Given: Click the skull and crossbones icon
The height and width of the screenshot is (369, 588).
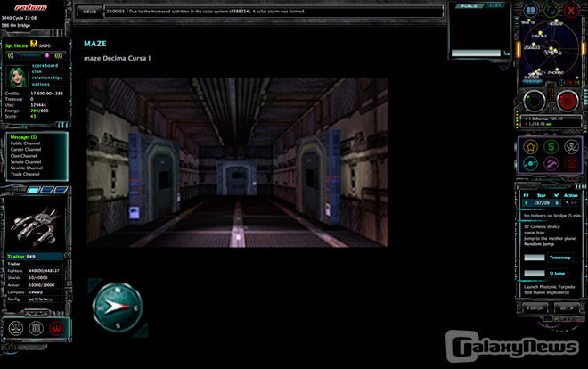Looking at the screenshot, I should [x=571, y=147].
